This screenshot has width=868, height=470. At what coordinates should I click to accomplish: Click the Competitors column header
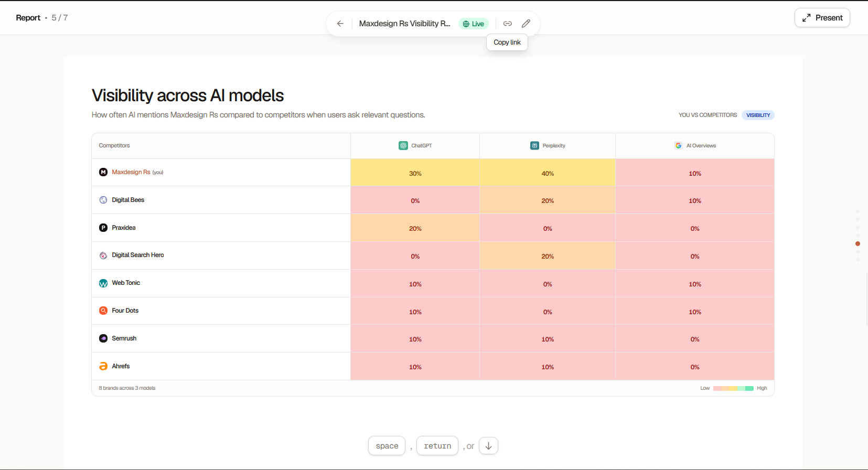pos(114,145)
